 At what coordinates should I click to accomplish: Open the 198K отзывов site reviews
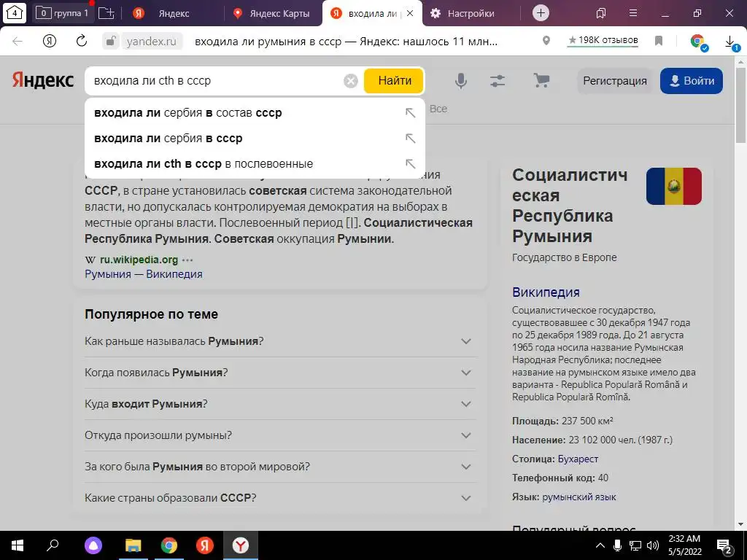click(x=603, y=41)
